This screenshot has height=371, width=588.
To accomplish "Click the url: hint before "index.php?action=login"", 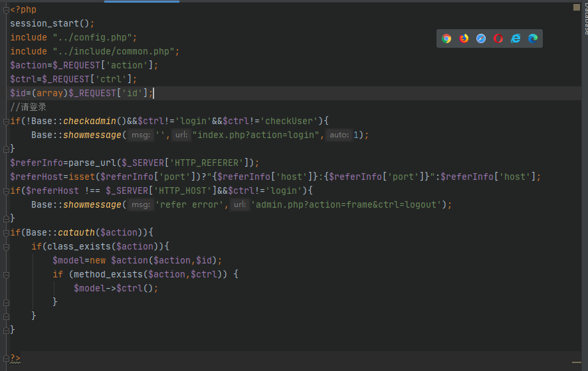I will 181,135.
